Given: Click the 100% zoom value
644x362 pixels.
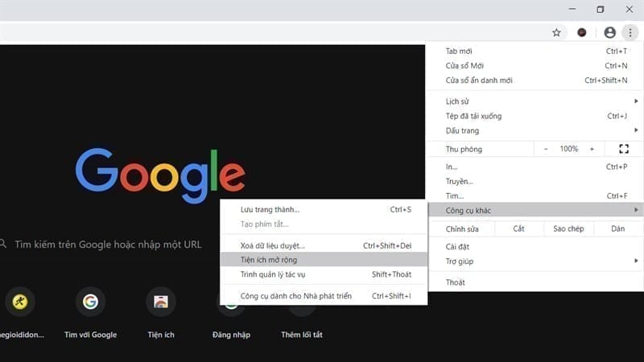Looking at the screenshot, I should [x=568, y=149].
